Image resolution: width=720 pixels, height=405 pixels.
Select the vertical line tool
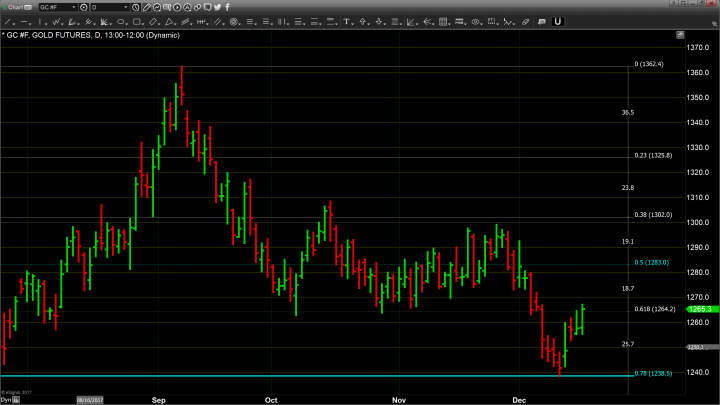(40, 22)
